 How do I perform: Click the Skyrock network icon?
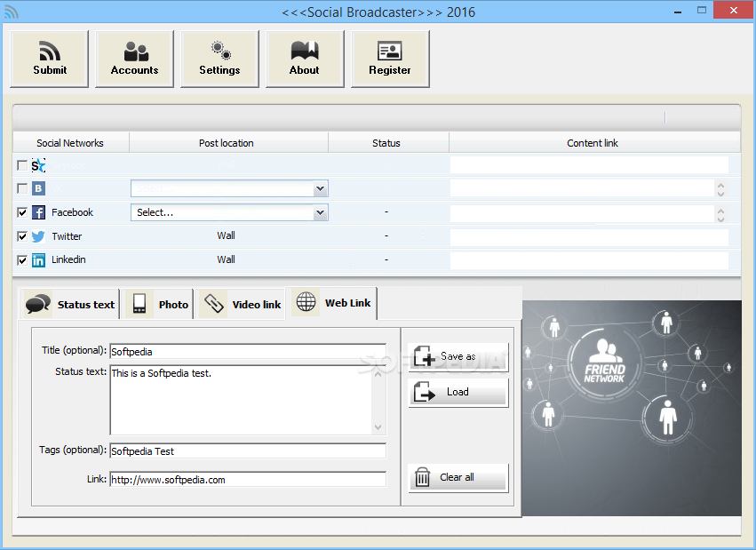click(38, 165)
